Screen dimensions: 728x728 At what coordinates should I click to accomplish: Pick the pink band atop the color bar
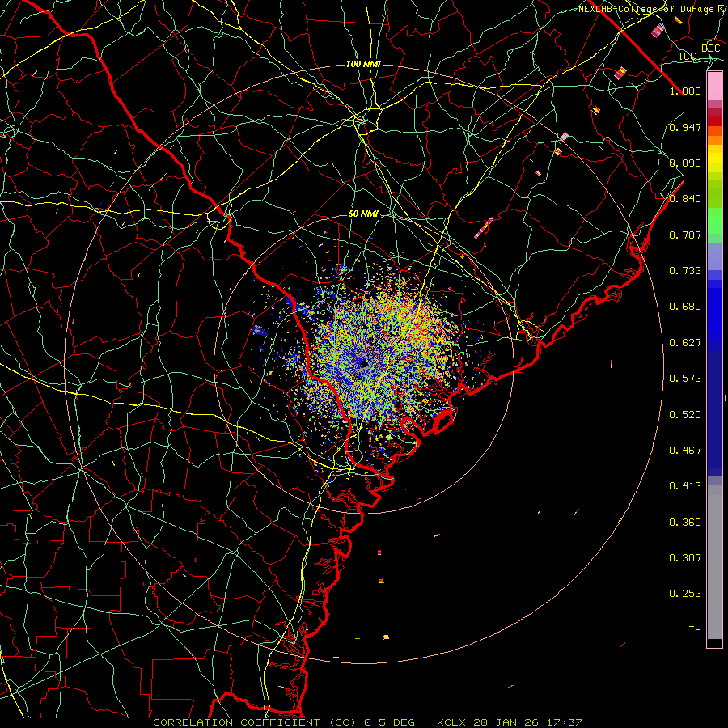714,87
